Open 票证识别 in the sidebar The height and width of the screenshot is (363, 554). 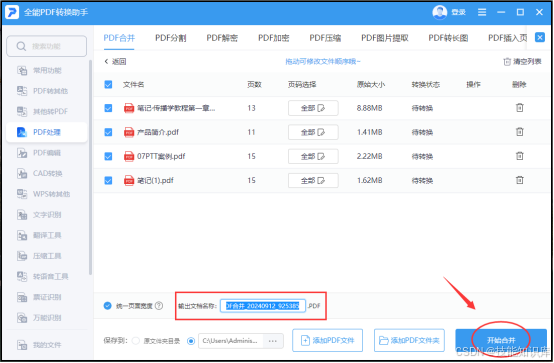(x=40, y=297)
